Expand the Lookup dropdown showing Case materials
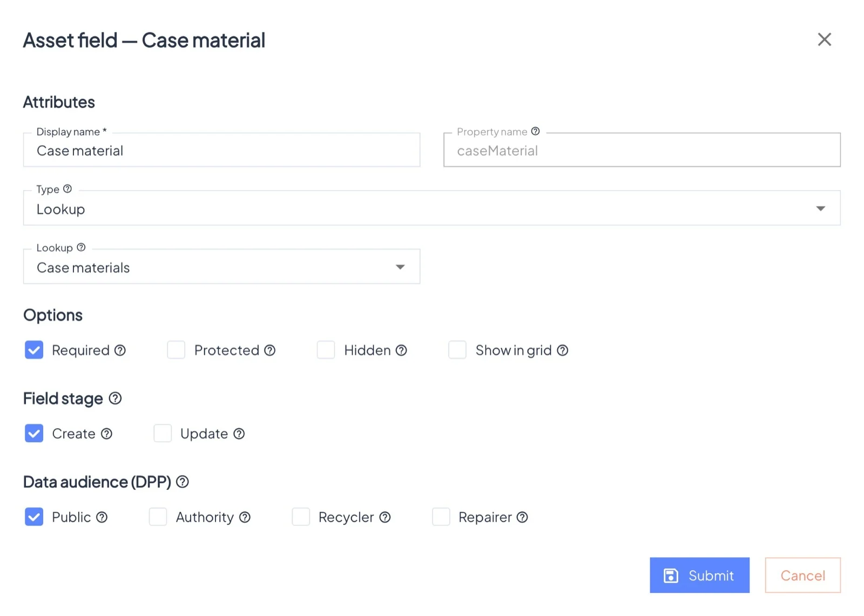Image resolution: width=864 pixels, height=616 pixels. click(x=221, y=266)
